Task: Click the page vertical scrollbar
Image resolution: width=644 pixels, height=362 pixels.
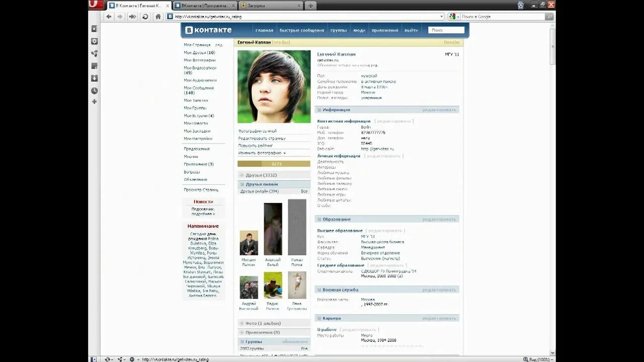Action: [552, 189]
